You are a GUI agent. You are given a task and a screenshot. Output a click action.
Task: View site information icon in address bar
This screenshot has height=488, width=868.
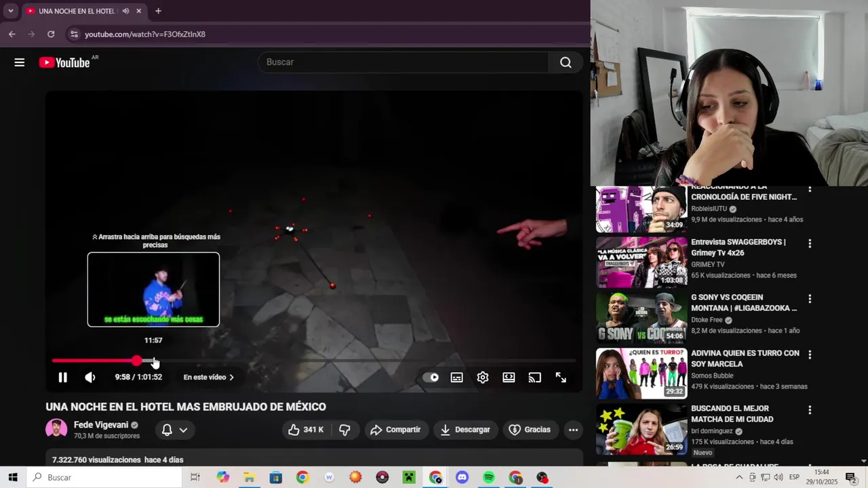coord(74,34)
